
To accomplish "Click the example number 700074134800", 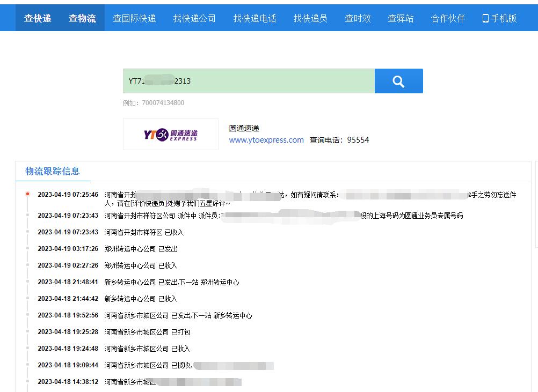I will [x=164, y=102].
